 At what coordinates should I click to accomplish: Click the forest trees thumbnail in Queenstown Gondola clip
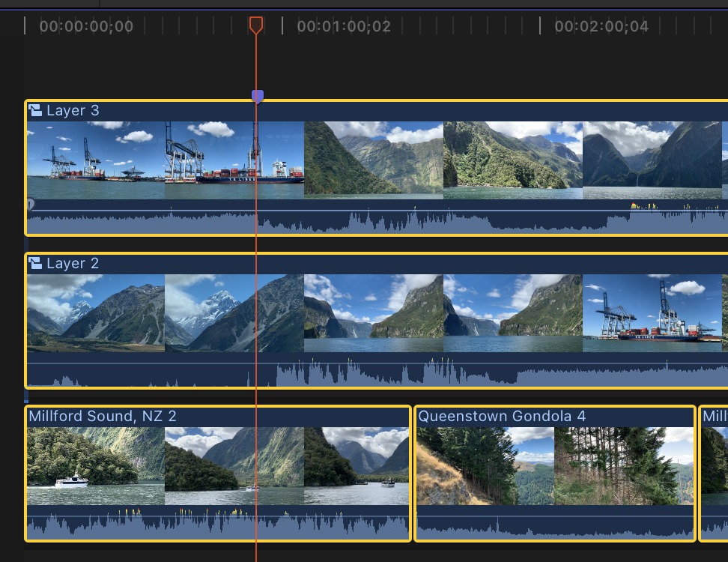tap(623, 465)
